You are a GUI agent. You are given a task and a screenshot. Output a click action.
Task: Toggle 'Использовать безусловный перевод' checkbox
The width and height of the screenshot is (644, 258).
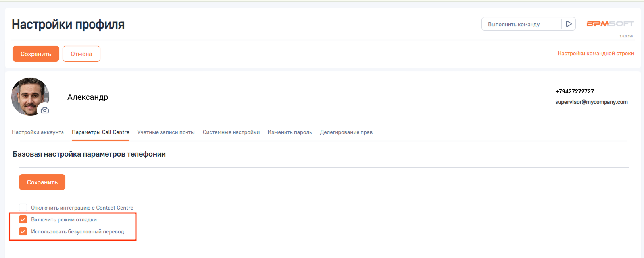[x=23, y=231]
